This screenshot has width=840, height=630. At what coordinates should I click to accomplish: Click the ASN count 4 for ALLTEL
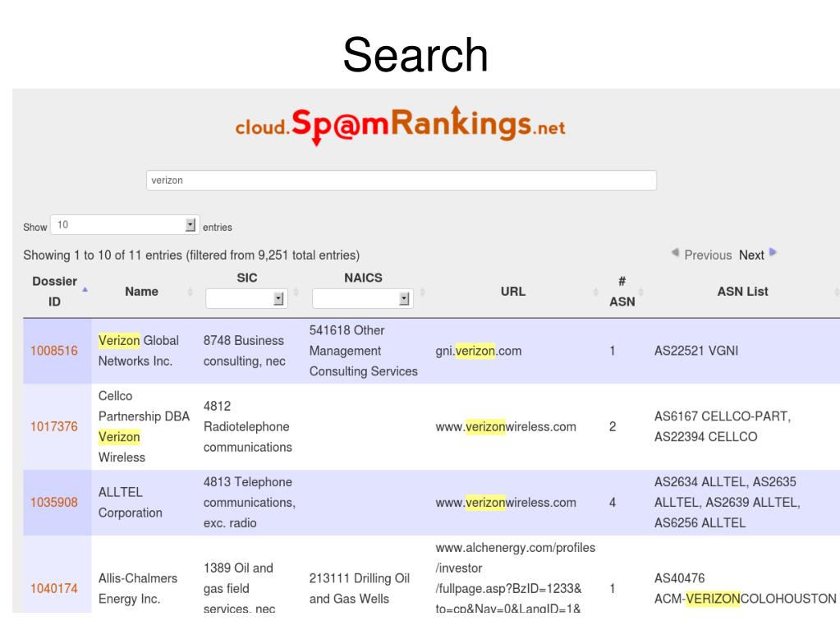pos(613,503)
